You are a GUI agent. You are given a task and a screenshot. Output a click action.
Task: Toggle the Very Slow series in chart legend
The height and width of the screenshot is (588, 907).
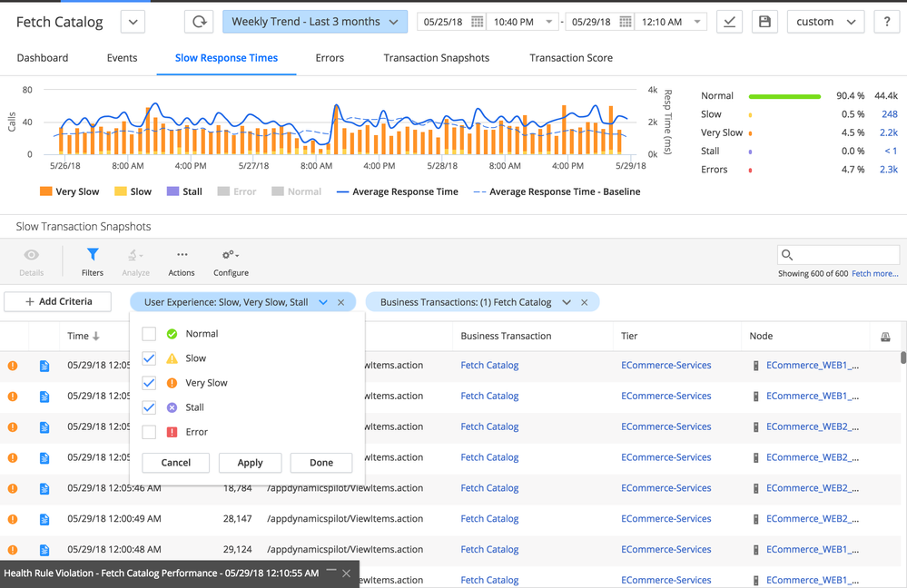click(69, 191)
